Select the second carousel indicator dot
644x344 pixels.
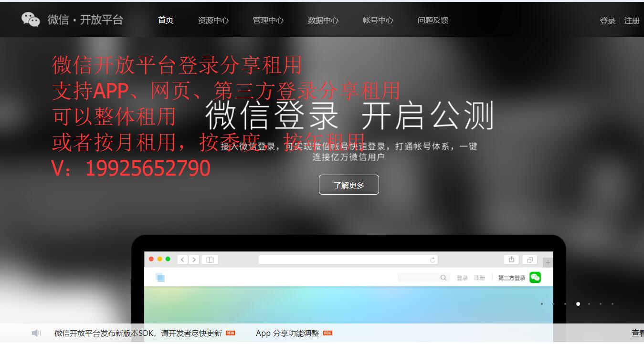(553, 304)
